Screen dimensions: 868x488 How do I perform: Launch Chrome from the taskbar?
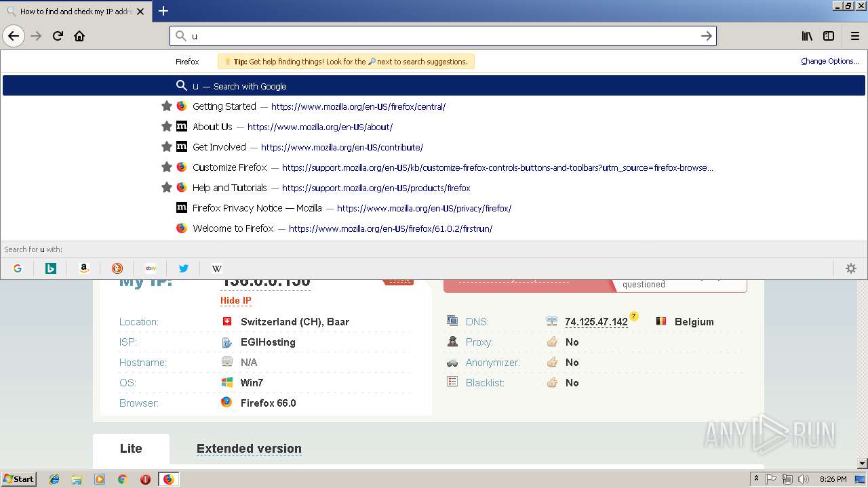[x=122, y=479]
